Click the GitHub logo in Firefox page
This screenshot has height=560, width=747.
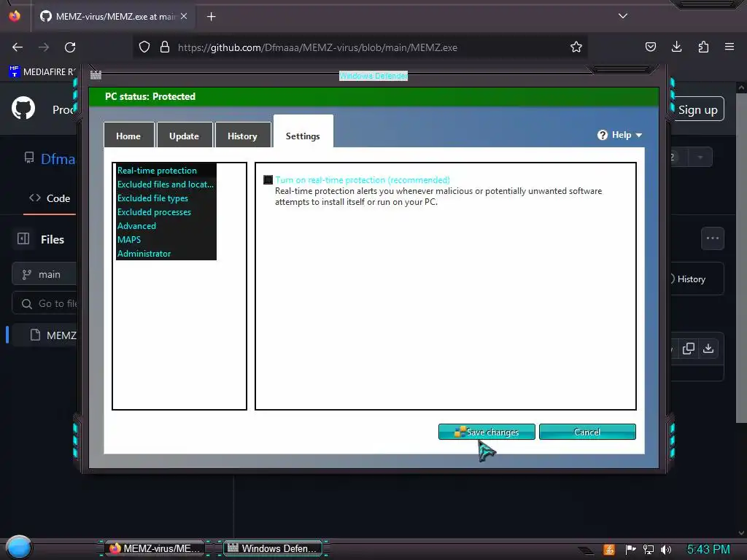coord(23,108)
